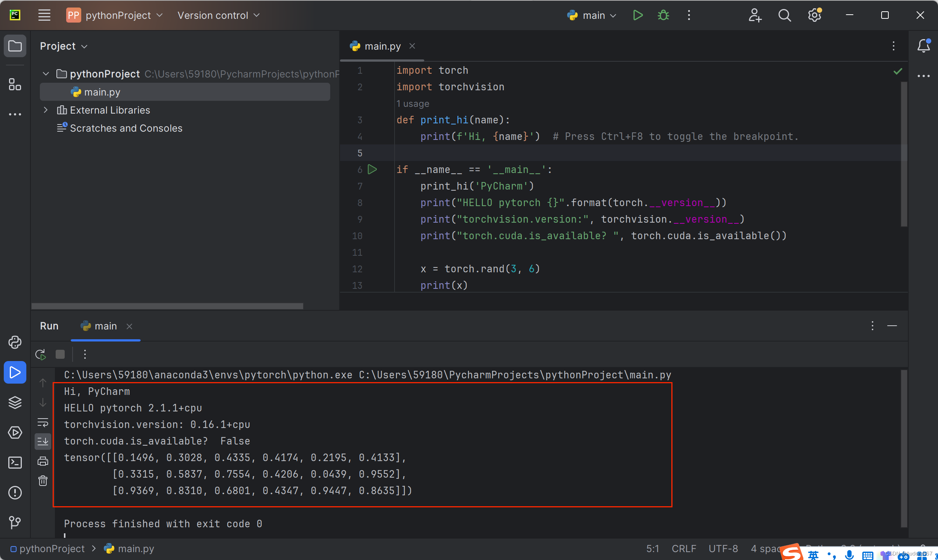Hide the Run tool window
The image size is (938, 560).
(892, 326)
